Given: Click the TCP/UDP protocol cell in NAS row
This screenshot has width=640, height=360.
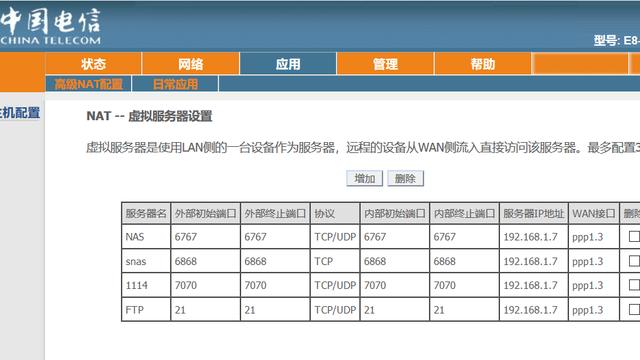Looking at the screenshot, I should 335,237.
